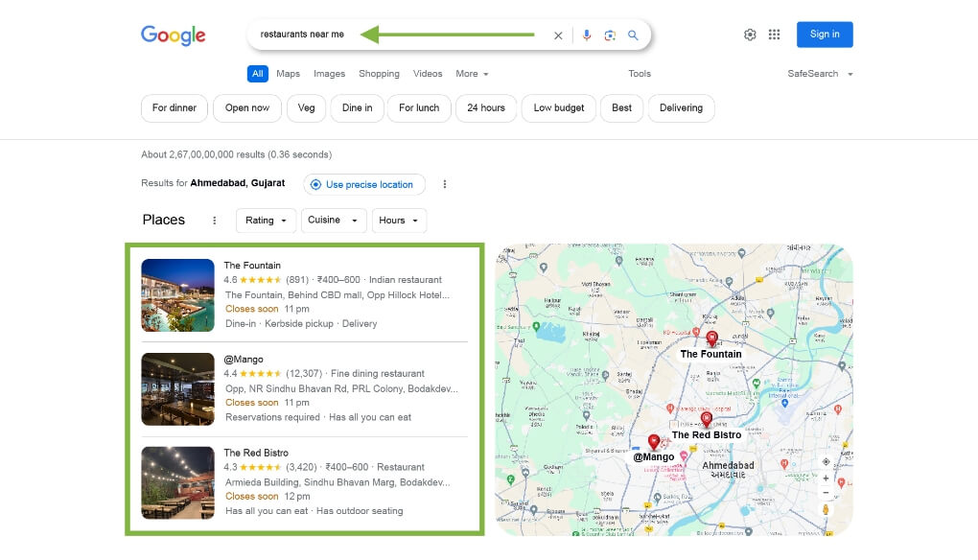Apply the Open now filter chip
Image resolution: width=978 pixels, height=560 pixels.
[x=247, y=108]
